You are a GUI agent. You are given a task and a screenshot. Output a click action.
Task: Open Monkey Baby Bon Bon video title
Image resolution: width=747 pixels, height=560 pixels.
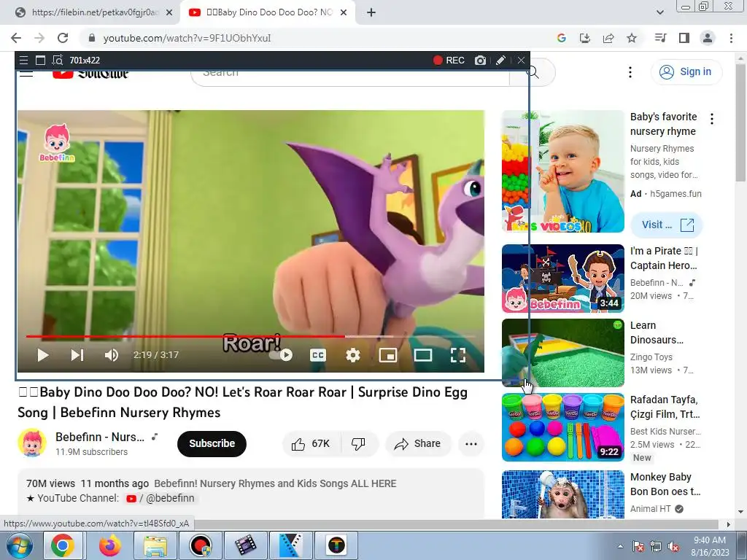tap(665, 484)
